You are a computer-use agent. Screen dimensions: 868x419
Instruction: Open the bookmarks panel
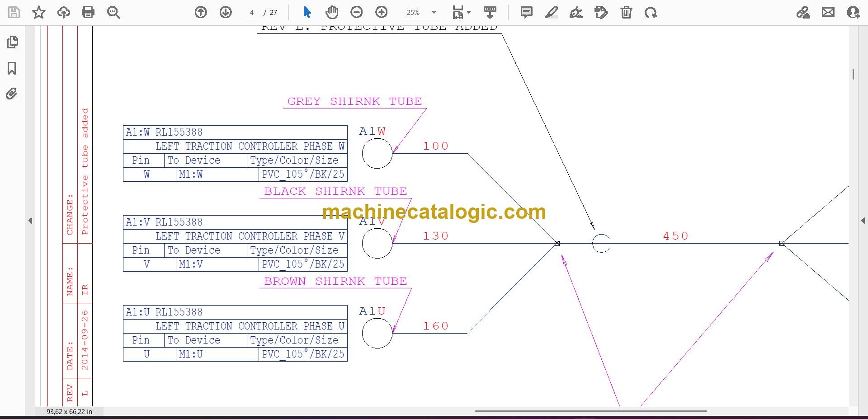[x=12, y=68]
